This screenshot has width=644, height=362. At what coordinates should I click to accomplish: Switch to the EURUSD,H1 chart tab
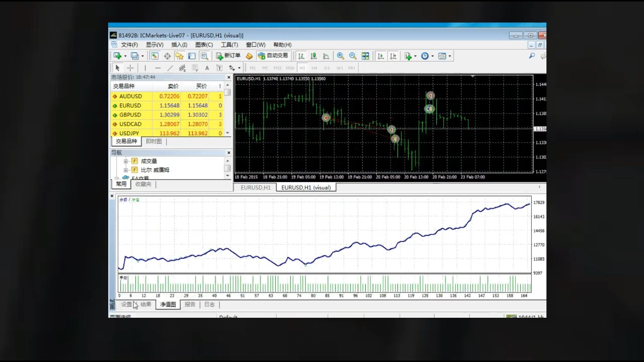point(256,187)
